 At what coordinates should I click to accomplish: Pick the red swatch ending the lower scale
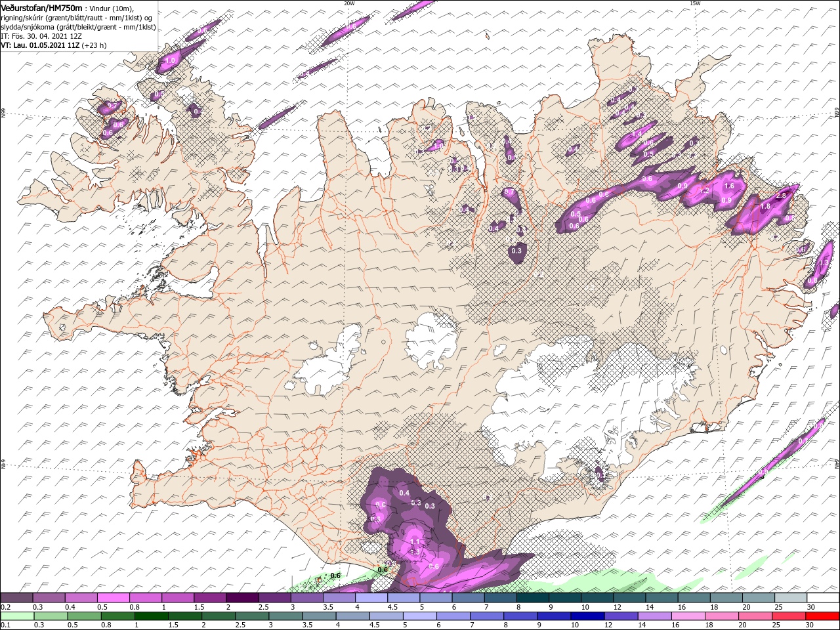[822, 616]
